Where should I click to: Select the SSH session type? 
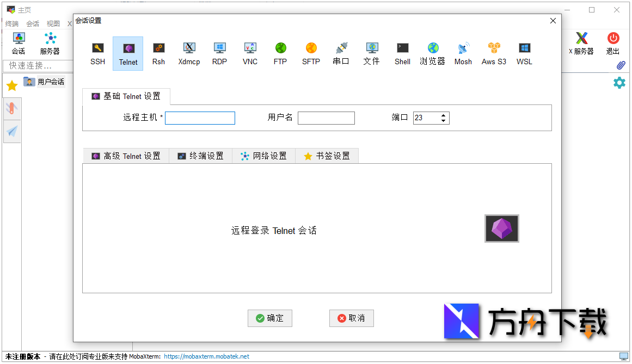(x=97, y=53)
